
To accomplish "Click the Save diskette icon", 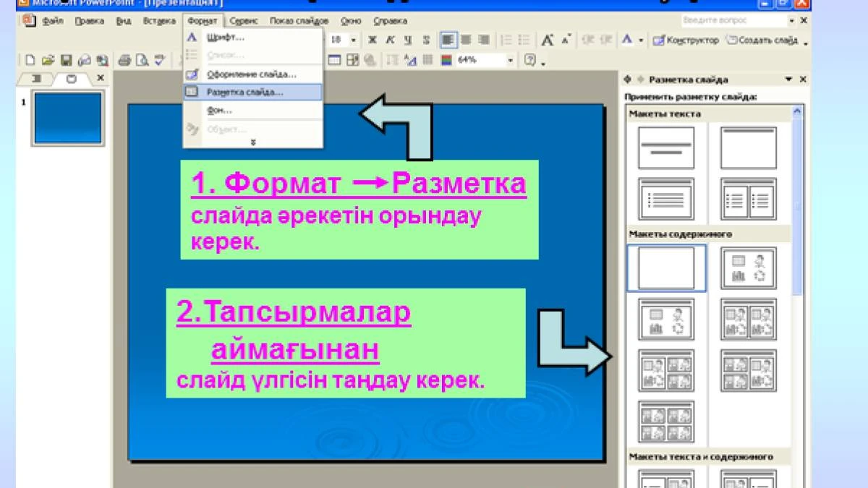I will (66, 61).
